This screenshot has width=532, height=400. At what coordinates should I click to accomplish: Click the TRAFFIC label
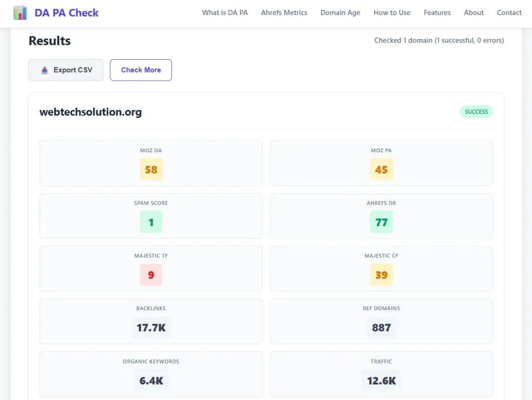point(381,362)
